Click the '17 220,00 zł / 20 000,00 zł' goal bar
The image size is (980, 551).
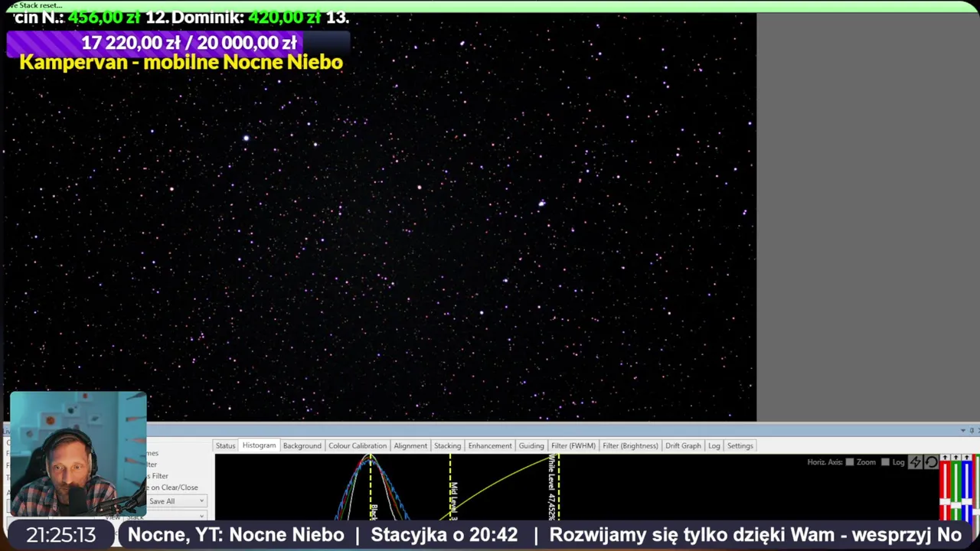point(178,43)
